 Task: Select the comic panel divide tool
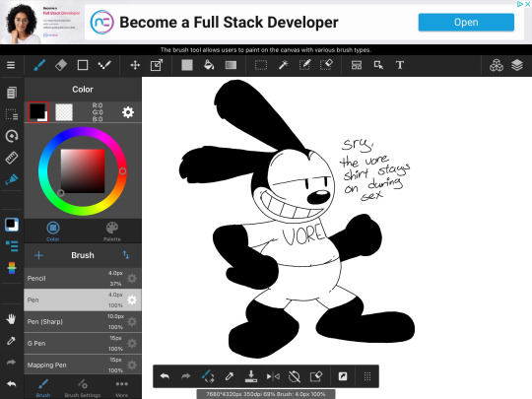tap(357, 65)
